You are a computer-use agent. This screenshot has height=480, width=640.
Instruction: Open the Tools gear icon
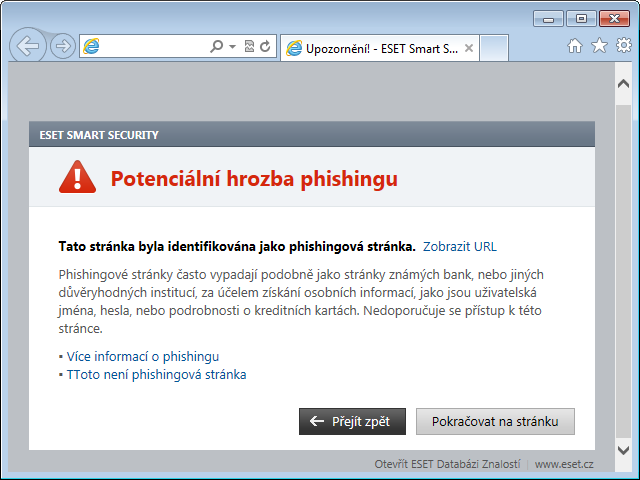coord(624,45)
